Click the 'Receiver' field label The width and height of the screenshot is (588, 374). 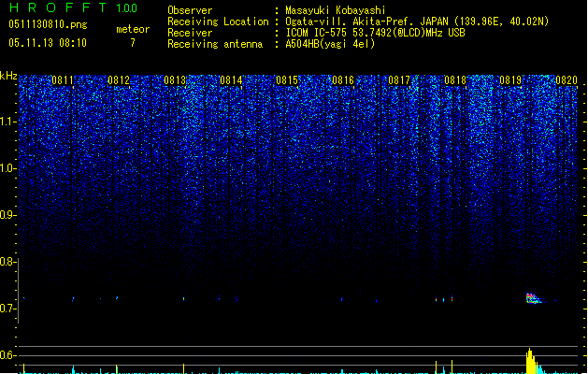[190, 33]
